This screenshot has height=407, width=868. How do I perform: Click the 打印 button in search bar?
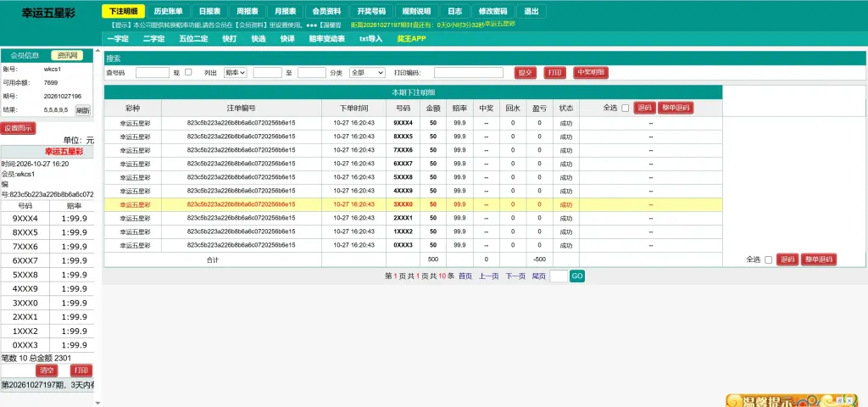point(554,73)
